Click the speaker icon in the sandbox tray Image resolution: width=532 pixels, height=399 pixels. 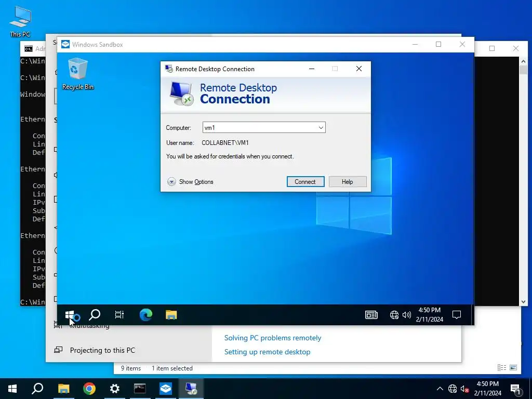coord(406,315)
